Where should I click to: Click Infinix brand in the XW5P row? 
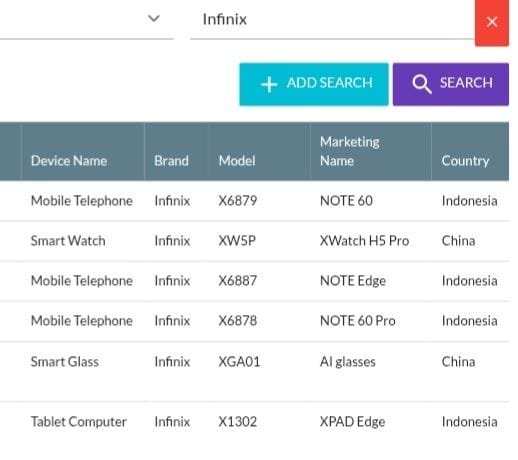[172, 241]
